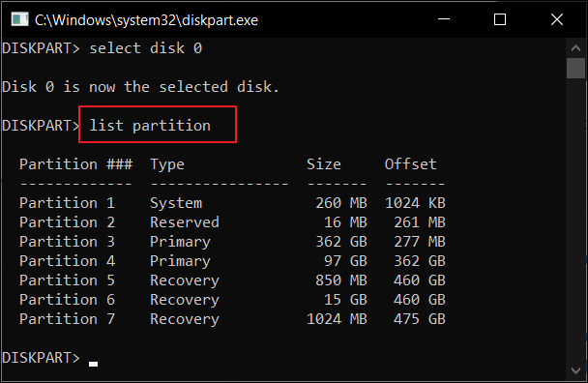Click 'Partition 7' row label
This screenshot has height=383, width=588.
[x=67, y=319]
